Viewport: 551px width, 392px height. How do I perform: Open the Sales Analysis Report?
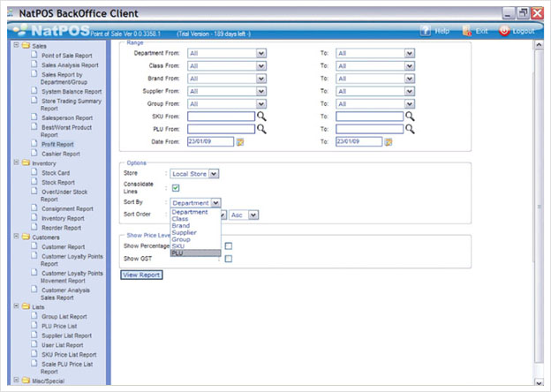pos(70,65)
